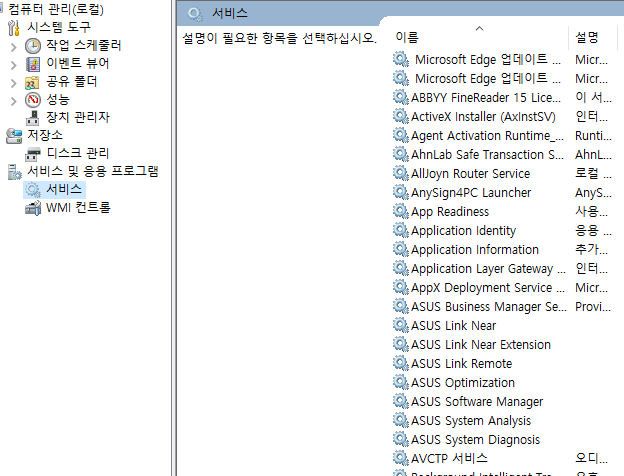Click the 디스크 관리 icon
The height and width of the screenshot is (476, 624).
coord(33,154)
